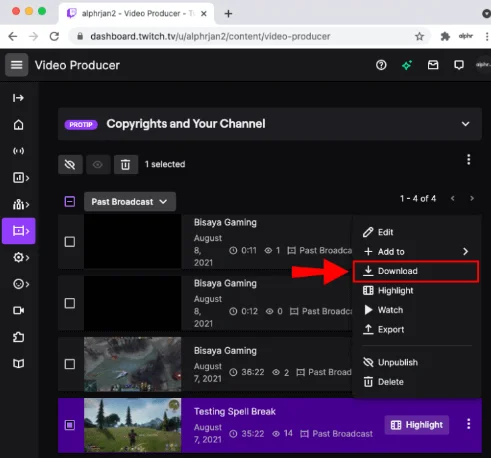Image resolution: width=491 pixels, height=458 pixels.
Task: Open the whispers chat bubble icon
Action: pos(459,65)
